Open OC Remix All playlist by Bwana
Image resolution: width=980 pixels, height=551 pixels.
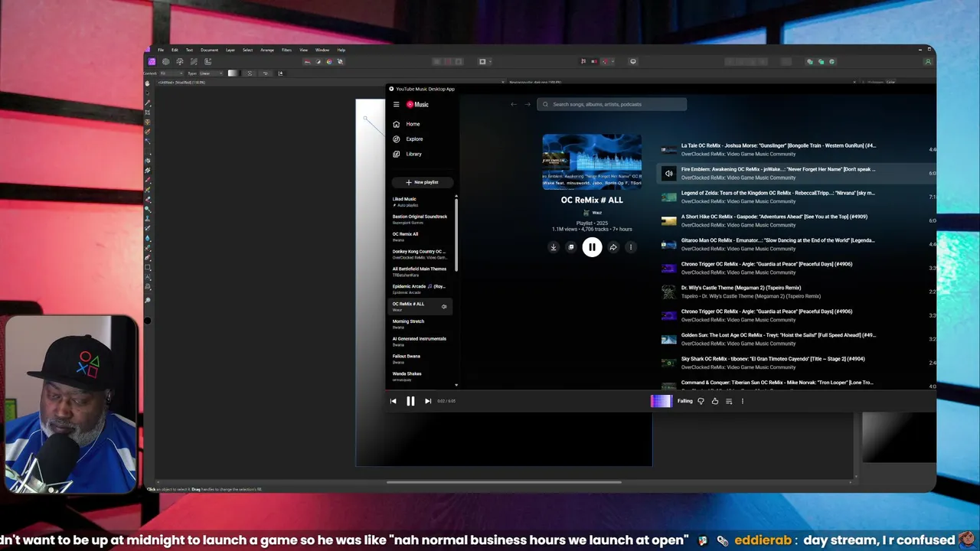(421, 237)
